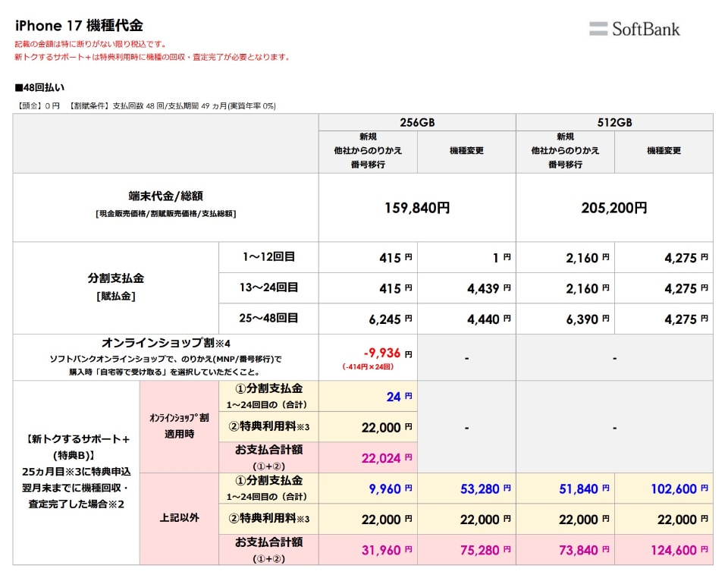Click the ソフトバンクオンラインショップで、のりかえ condition text
728x578 pixels.
click(166, 366)
